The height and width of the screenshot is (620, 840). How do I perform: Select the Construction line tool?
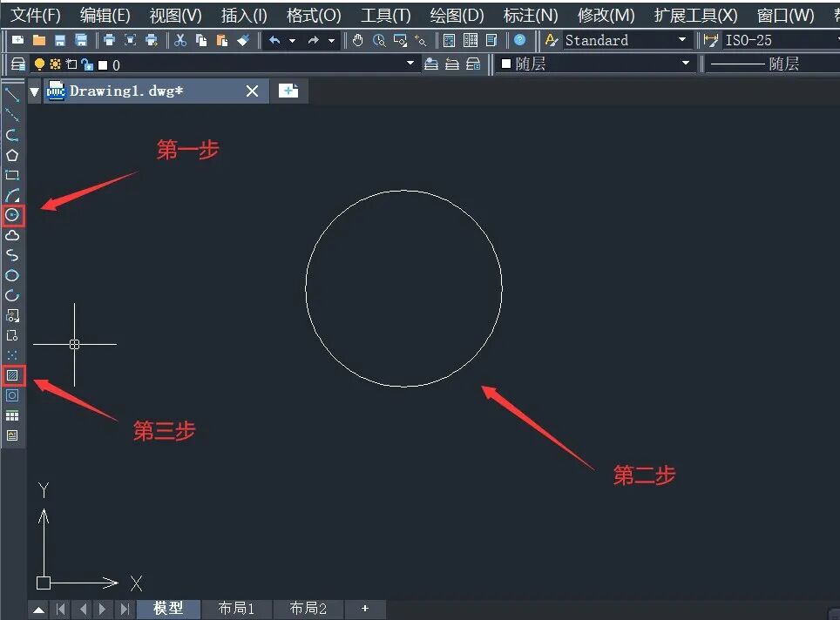click(12, 115)
